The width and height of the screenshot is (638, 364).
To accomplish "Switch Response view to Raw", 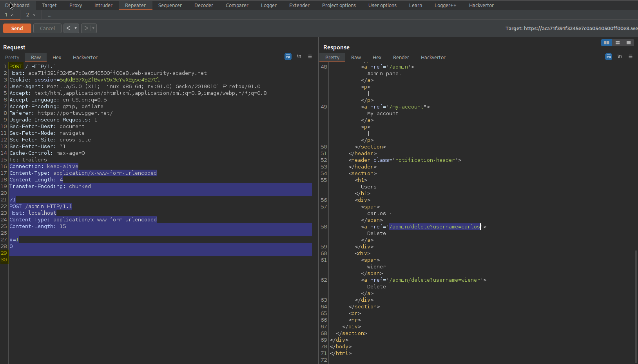I will [356, 57].
